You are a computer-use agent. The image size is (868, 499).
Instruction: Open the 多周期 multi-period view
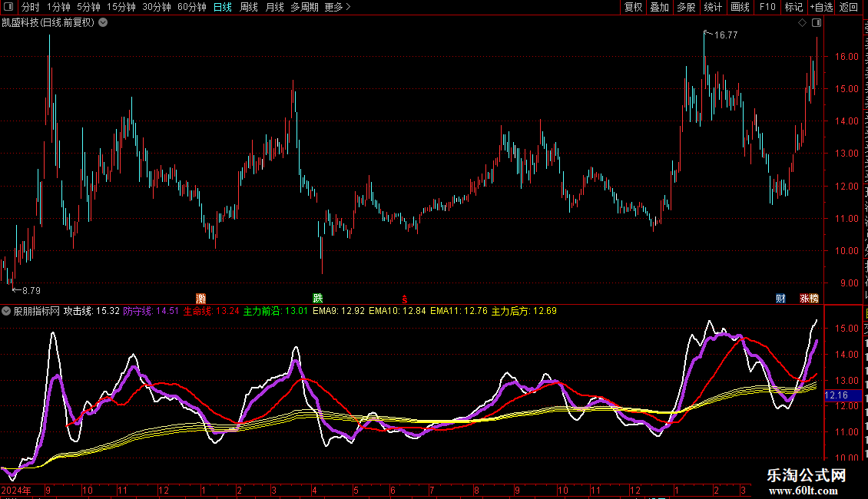[304, 7]
